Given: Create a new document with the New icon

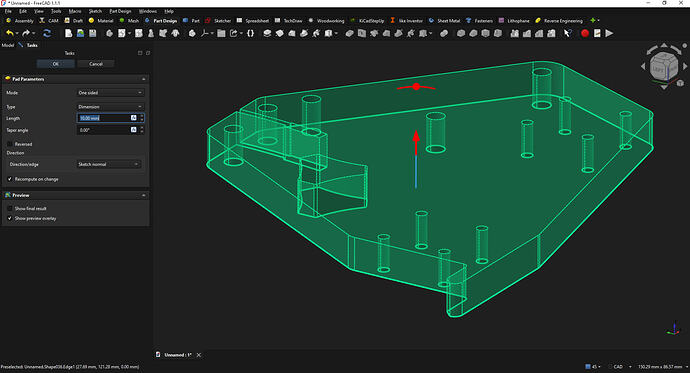Looking at the screenshot, I should (x=68, y=33).
